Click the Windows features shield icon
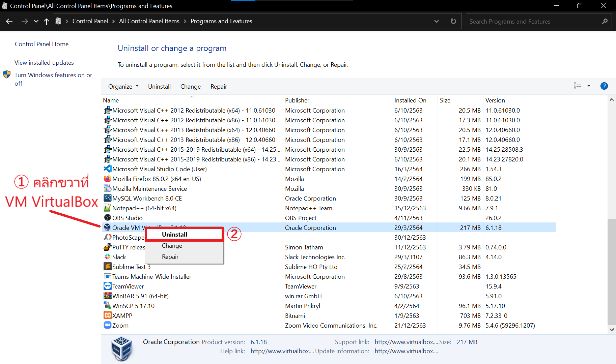The height and width of the screenshot is (364, 616). click(x=7, y=74)
